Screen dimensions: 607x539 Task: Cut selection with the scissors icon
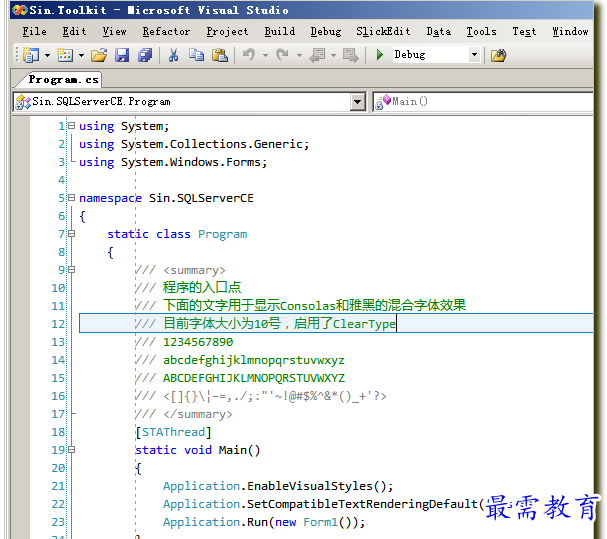173,55
